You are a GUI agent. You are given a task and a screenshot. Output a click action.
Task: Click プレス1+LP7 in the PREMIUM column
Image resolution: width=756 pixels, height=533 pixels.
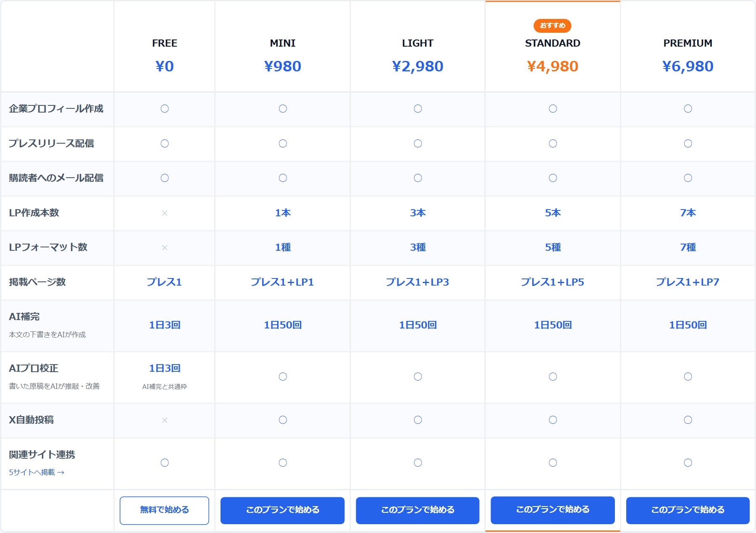pyautogui.click(x=688, y=282)
